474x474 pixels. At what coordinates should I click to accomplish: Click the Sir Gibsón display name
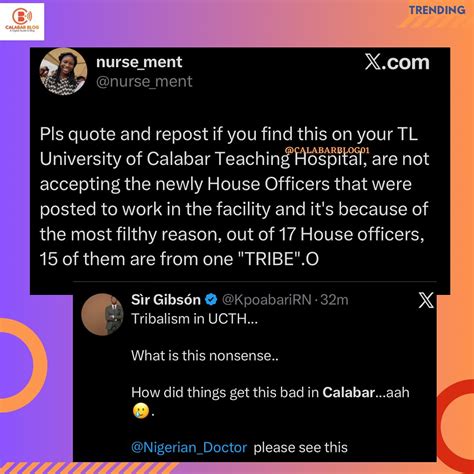click(166, 300)
